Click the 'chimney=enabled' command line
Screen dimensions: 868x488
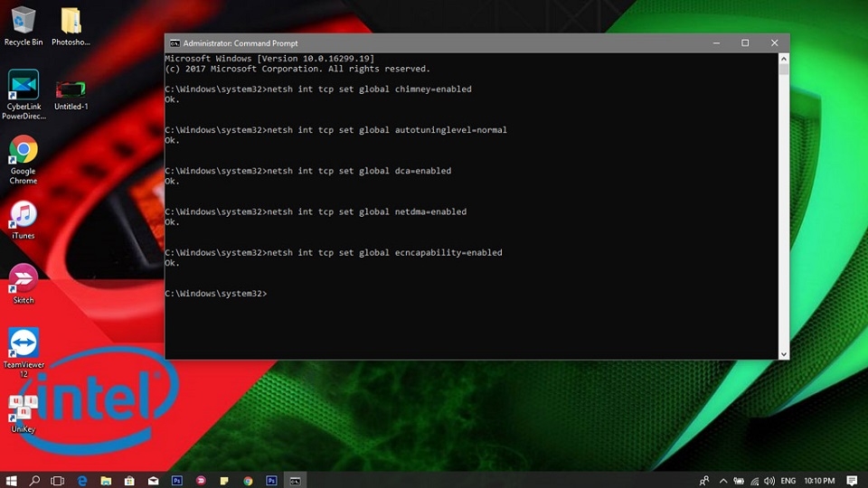click(318, 89)
